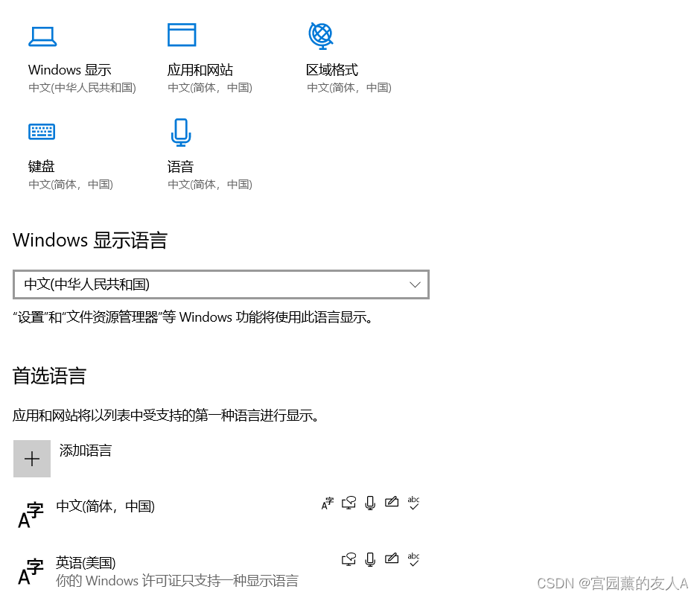Click the Windows 显示 laptop icon
The width and height of the screenshot is (700, 598).
42,36
